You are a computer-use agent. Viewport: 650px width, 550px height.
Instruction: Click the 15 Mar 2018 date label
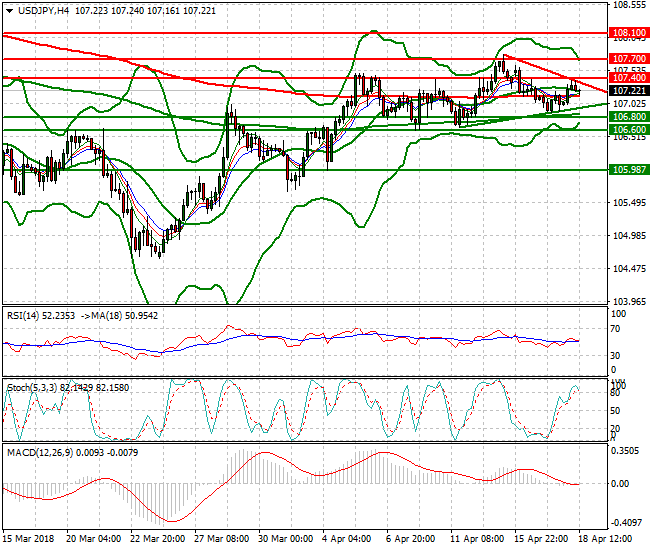(29, 539)
